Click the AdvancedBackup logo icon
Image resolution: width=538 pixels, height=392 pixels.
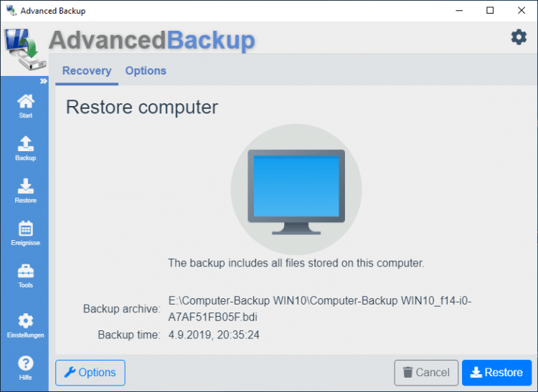[24, 50]
